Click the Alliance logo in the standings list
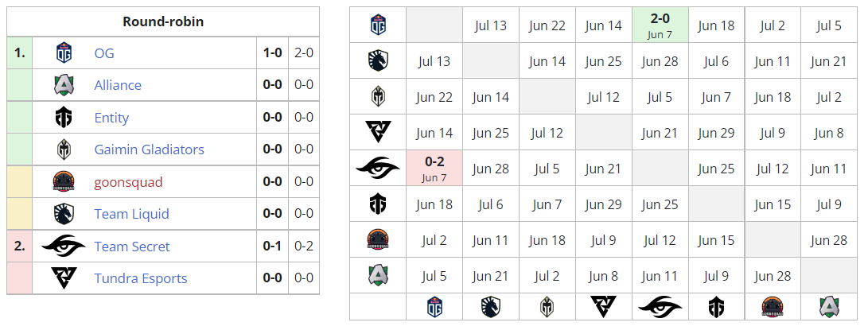The width and height of the screenshot is (868, 330). click(64, 85)
